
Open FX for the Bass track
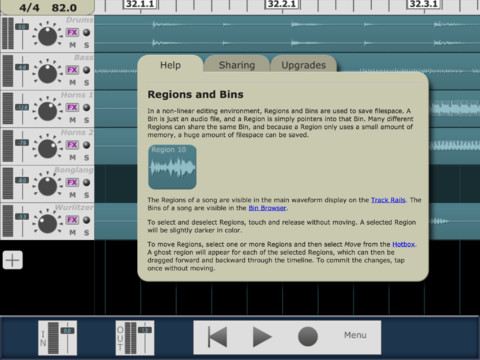(72, 70)
